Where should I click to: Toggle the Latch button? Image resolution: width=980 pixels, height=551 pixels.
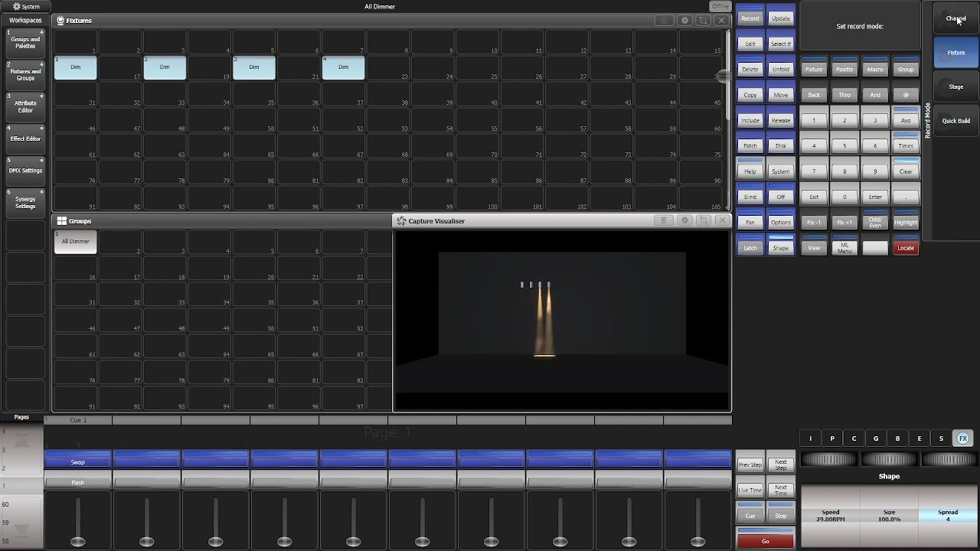tap(750, 246)
